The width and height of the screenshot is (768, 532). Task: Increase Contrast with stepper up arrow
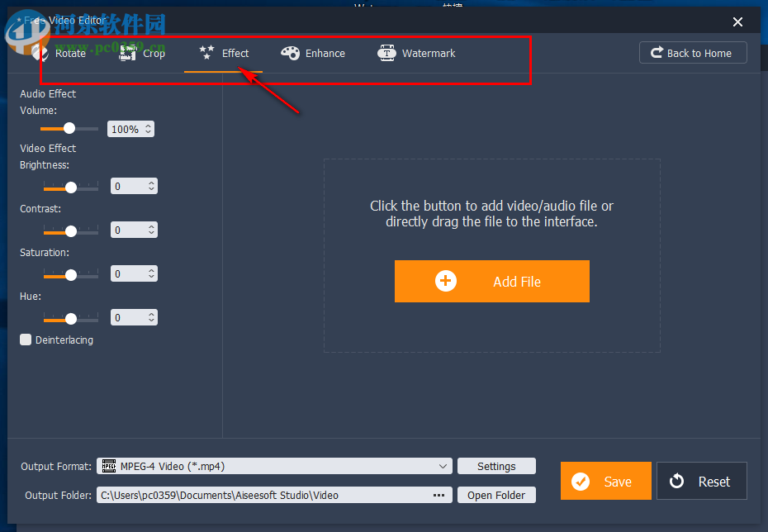[x=151, y=226]
